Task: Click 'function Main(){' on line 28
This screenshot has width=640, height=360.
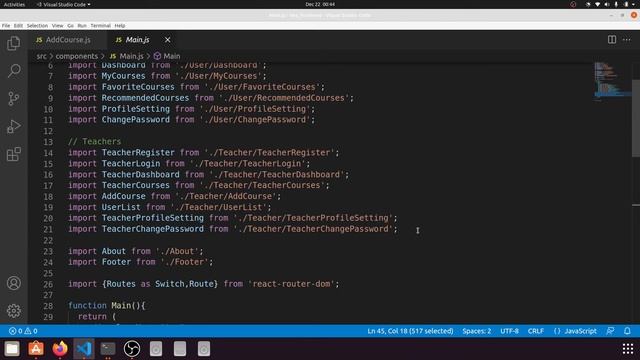Action: coord(107,305)
